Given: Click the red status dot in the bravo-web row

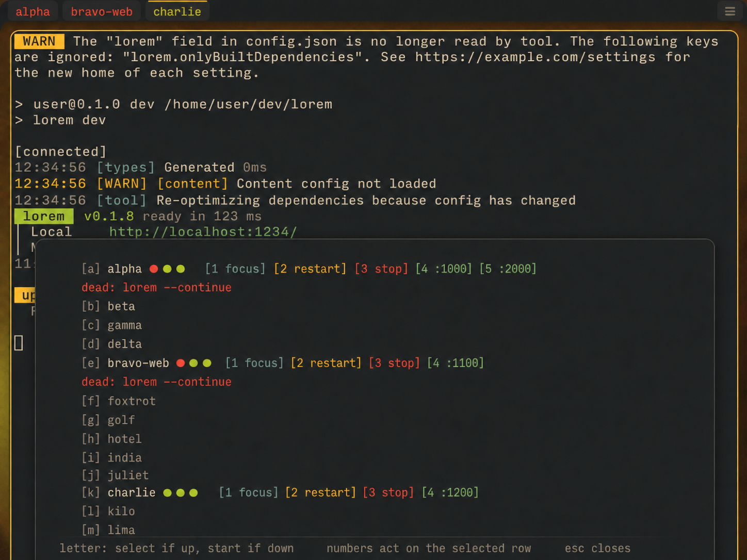Looking at the screenshot, I should [x=181, y=363].
